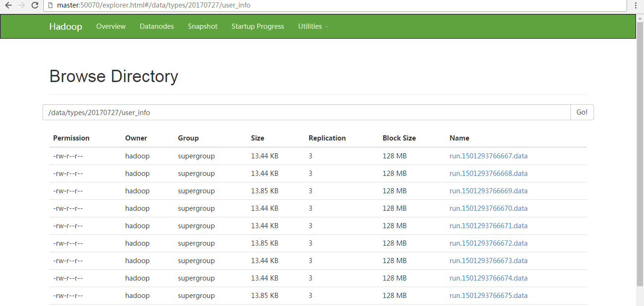Go to the Datanodes page
Viewport: 644px width, 306px height.
[x=157, y=26]
